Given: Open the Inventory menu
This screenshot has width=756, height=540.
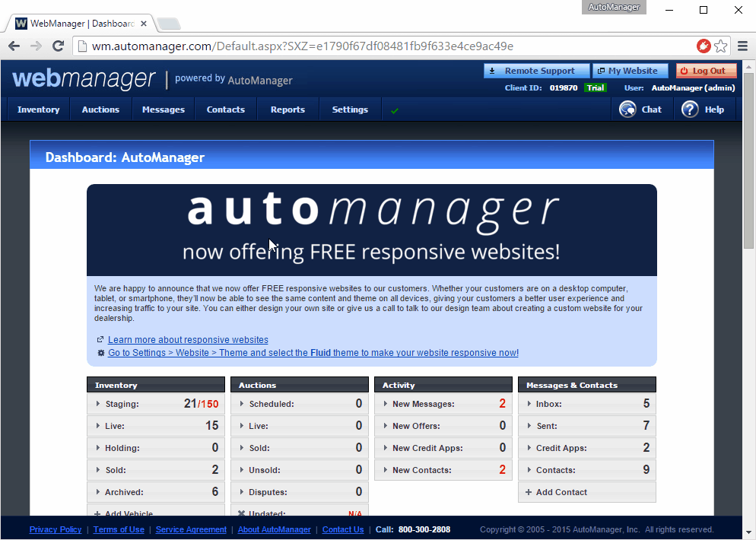Looking at the screenshot, I should click(39, 110).
